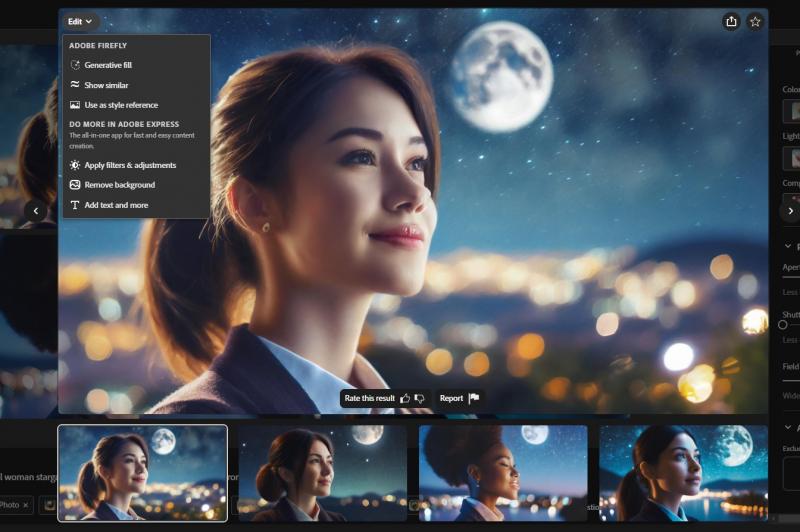Click the Remove background icon
This screenshot has height=532, width=800.
pos(75,185)
